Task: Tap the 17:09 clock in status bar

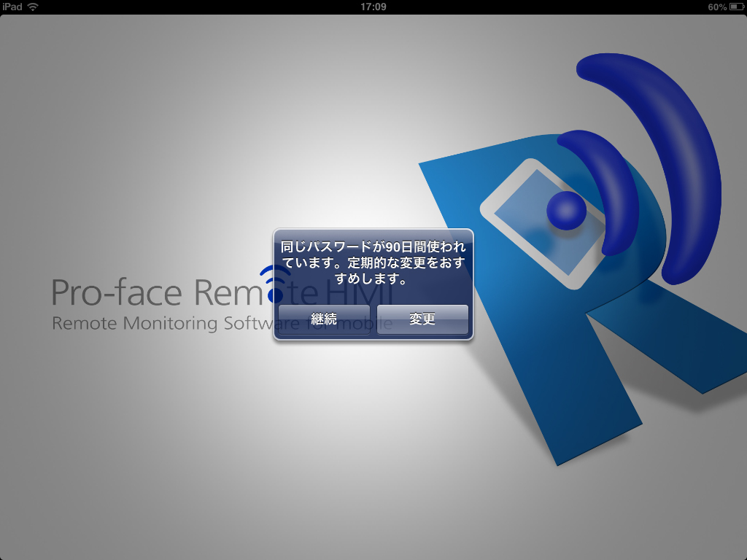Action: pos(373,7)
